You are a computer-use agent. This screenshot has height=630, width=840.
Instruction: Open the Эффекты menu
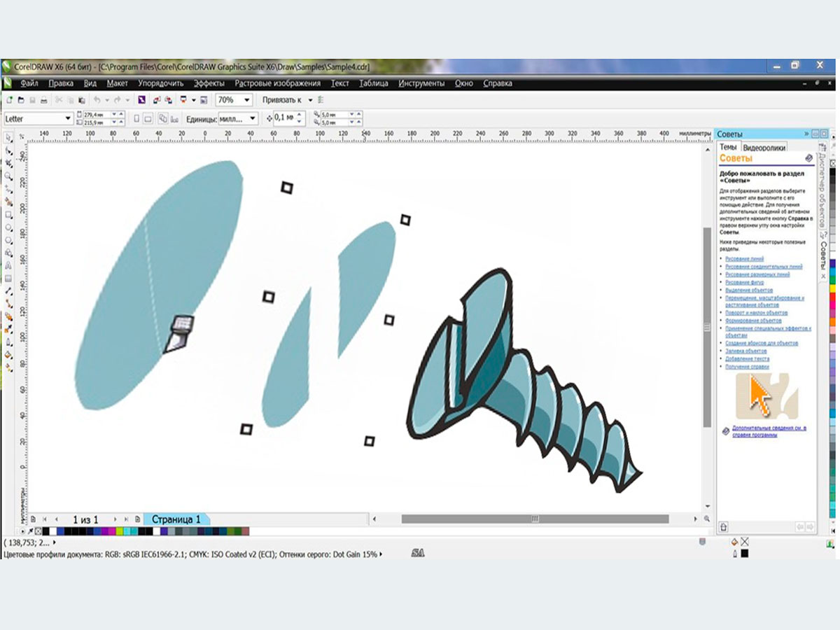point(209,83)
